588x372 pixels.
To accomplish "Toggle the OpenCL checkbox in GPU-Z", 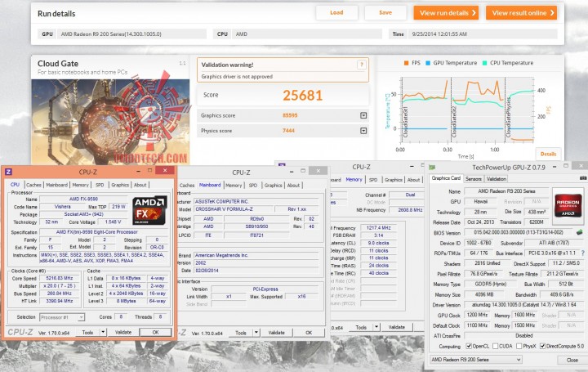I will (469, 346).
